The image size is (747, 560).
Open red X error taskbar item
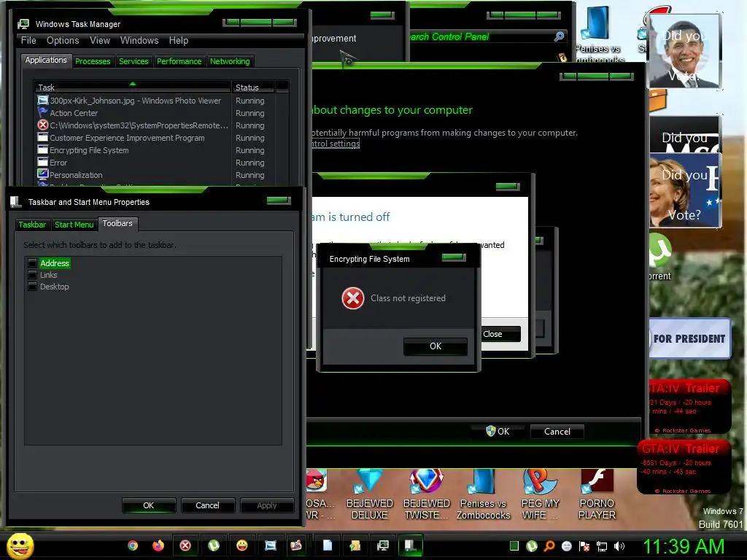(185, 545)
